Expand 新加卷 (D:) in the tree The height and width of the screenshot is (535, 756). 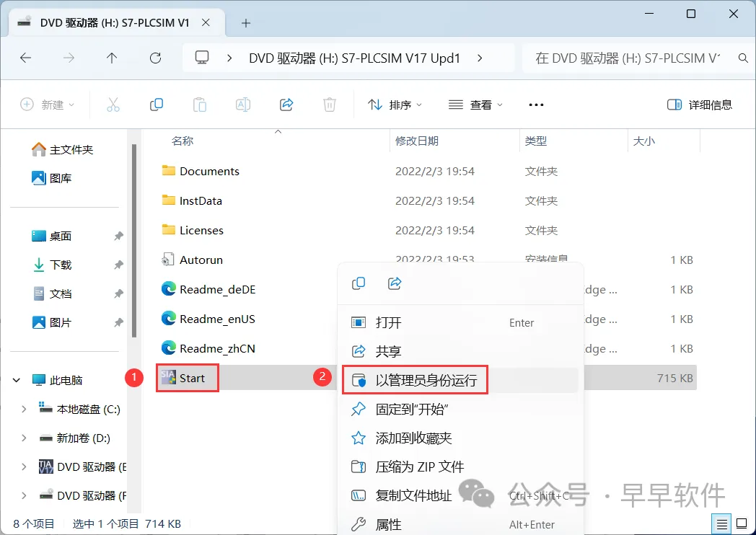point(24,438)
